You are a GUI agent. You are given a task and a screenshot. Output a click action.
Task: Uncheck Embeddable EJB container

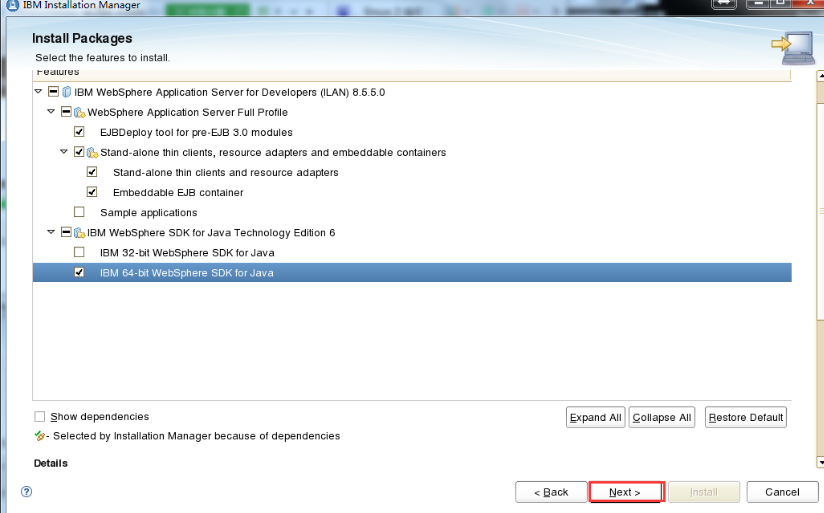(92, 191)
